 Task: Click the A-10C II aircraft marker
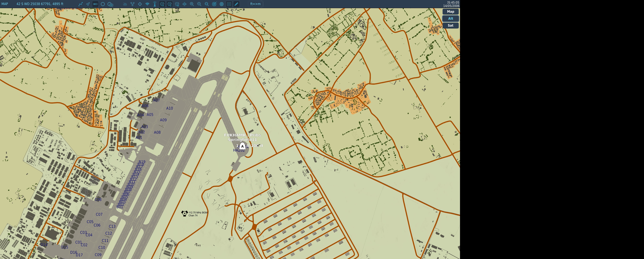[242, 146]
